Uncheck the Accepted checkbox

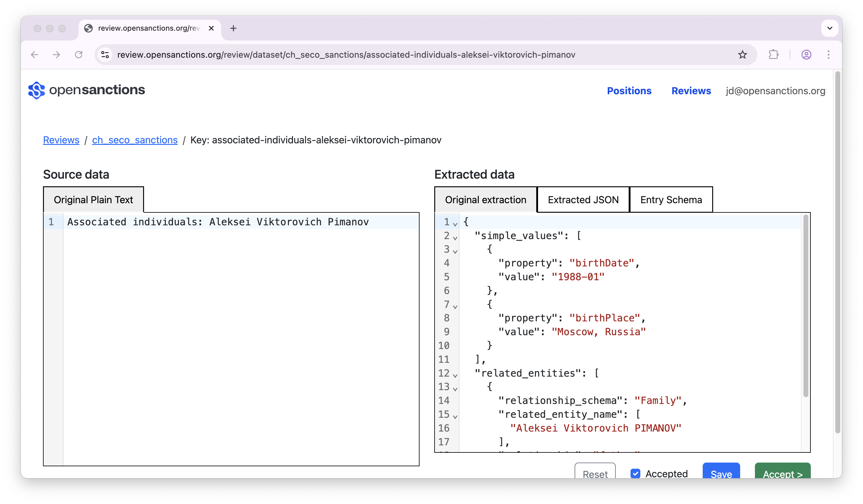coord(635,473)
